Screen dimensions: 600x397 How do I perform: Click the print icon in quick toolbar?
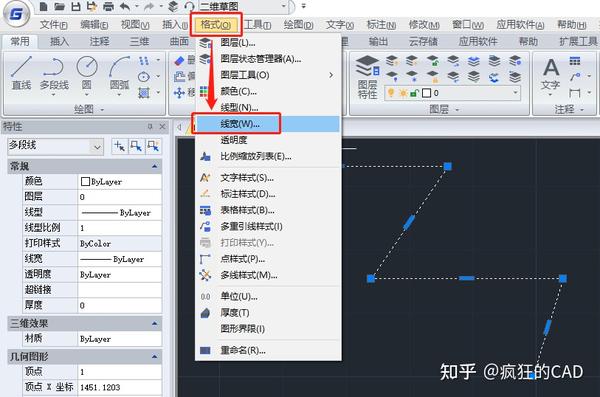(x=109, y=7)
